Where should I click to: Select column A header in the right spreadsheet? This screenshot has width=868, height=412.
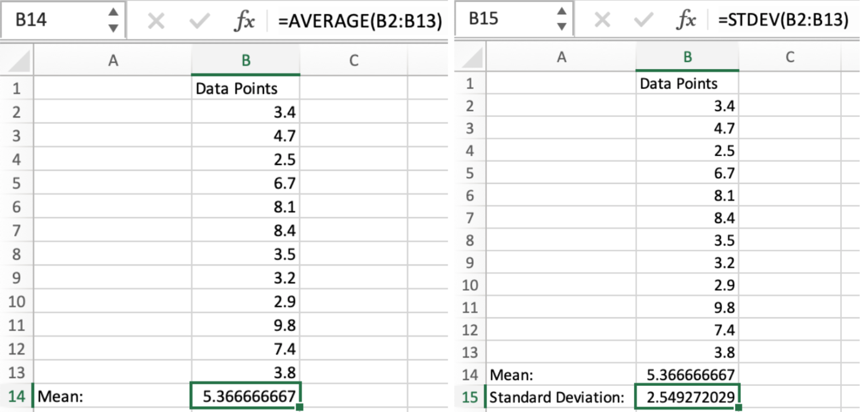[x=561, y=57]
